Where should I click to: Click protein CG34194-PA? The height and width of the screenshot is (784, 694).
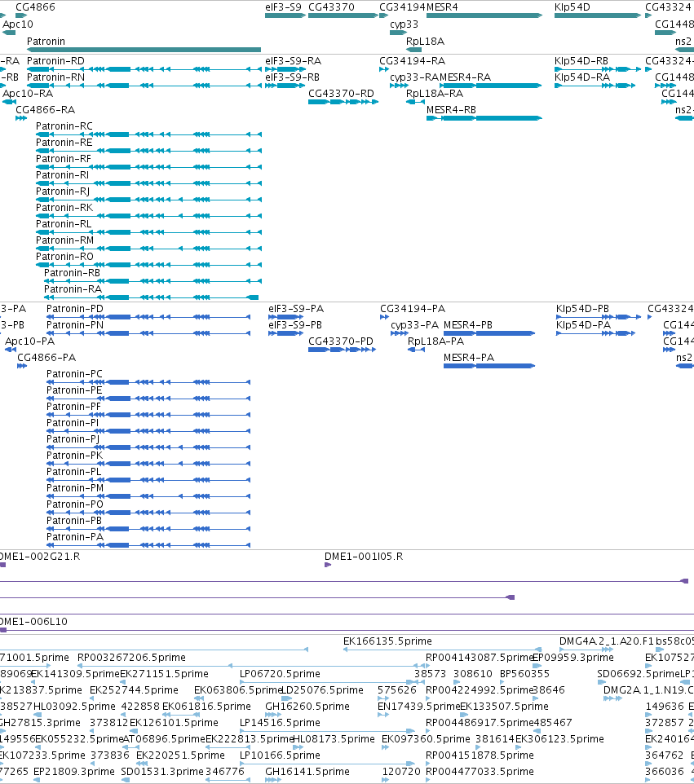point(384,317)
